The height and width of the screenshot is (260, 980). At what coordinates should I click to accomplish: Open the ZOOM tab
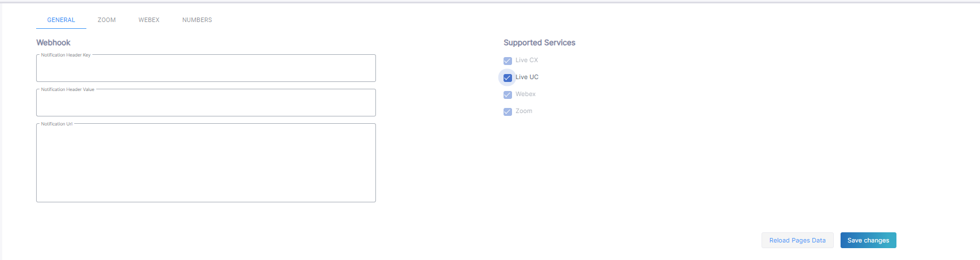pyautogui.click(x=107, y=20)
